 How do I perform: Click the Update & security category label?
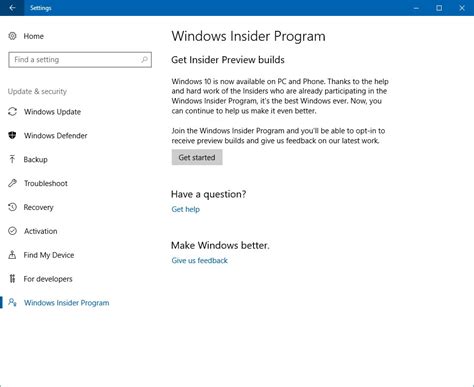point(37,91)
